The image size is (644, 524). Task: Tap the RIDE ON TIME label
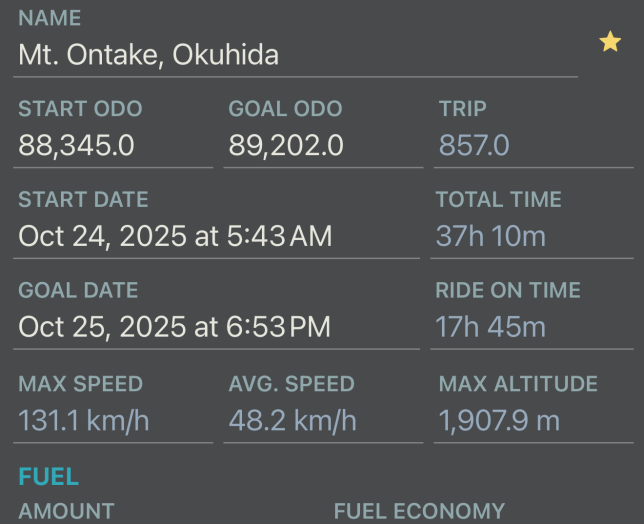coord(508,290)
